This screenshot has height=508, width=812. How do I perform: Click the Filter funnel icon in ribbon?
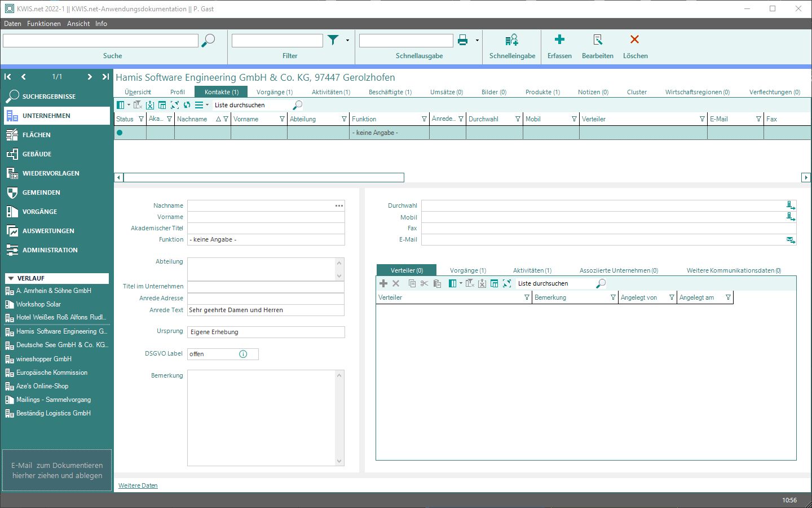(333, 40)
